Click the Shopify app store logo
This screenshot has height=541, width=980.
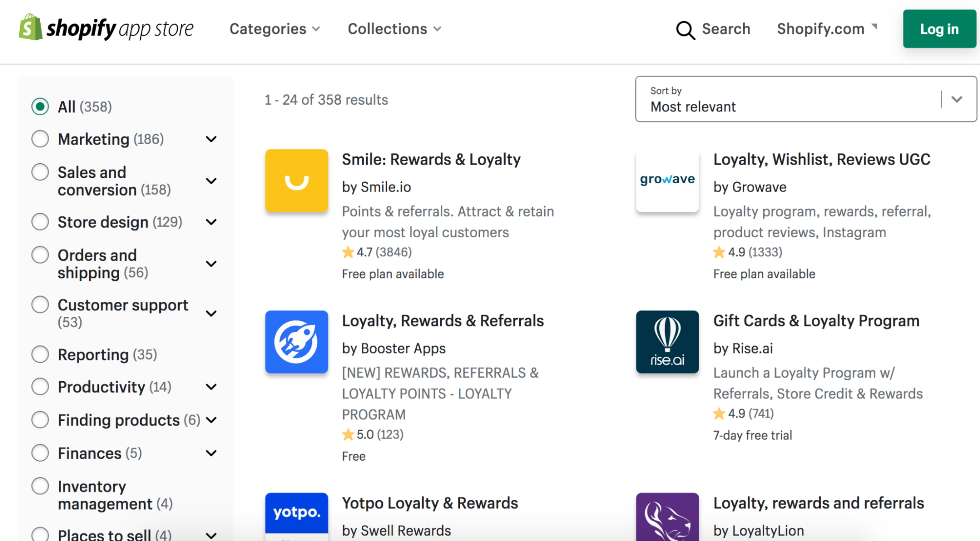tap(106, 28)
